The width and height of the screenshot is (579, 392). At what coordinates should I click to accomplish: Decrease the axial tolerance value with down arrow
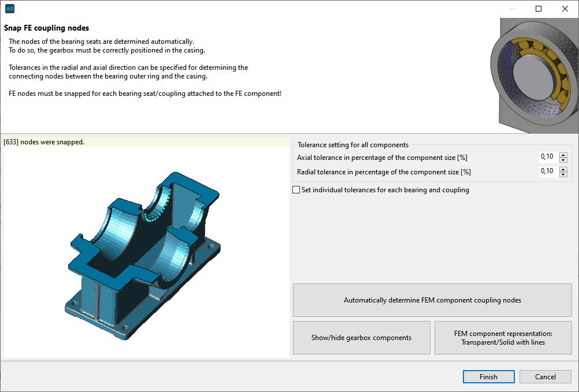(x=562, y=159)
